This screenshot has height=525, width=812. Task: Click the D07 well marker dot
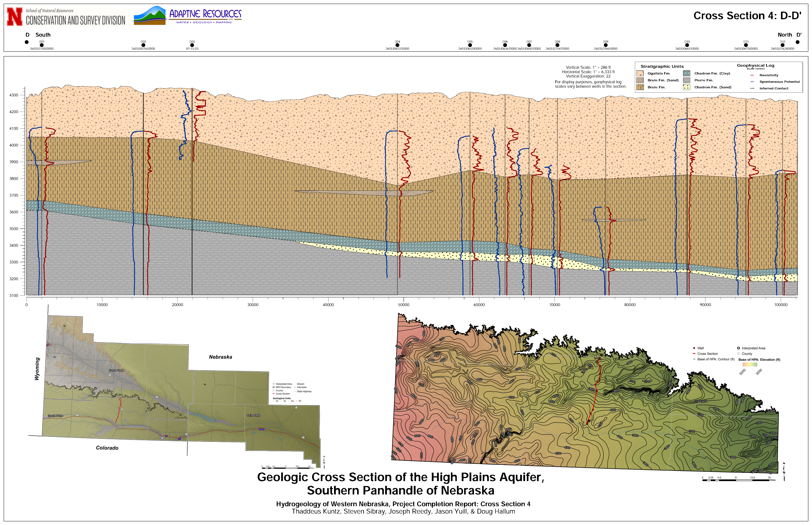[529, 45]
